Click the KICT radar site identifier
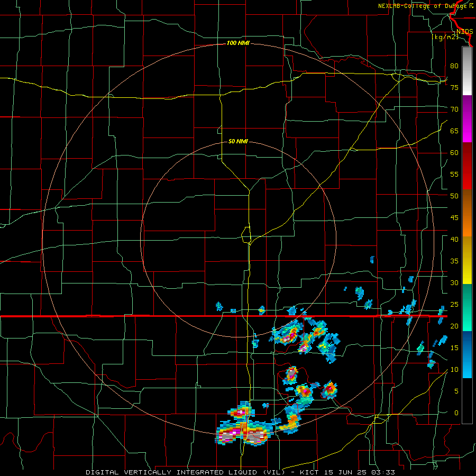Screen dimensions: 476x476 pyautogui.click(x=309, y=472)
